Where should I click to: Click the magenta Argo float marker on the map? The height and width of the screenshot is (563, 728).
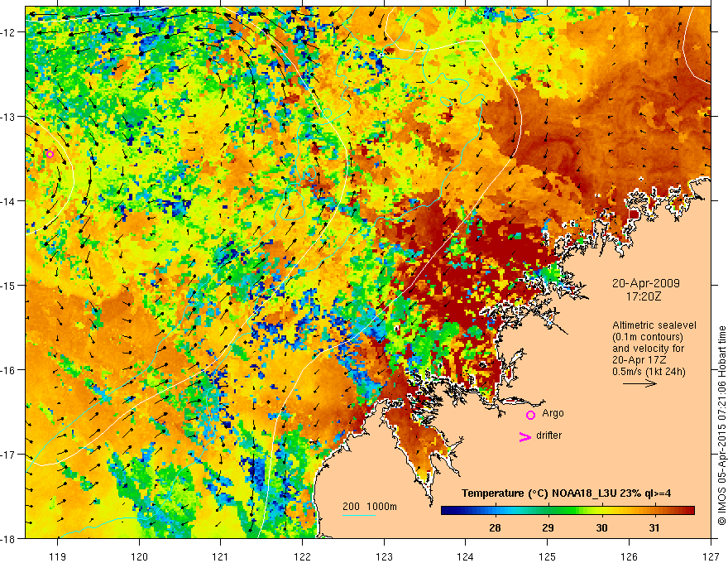point(50,154)
